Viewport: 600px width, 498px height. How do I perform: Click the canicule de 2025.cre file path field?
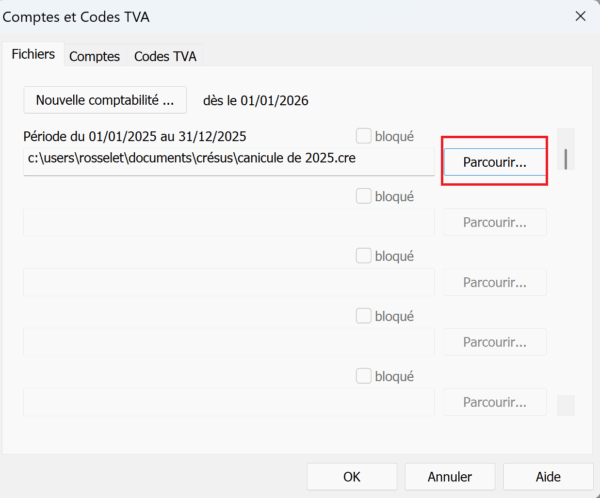(228, 160)
